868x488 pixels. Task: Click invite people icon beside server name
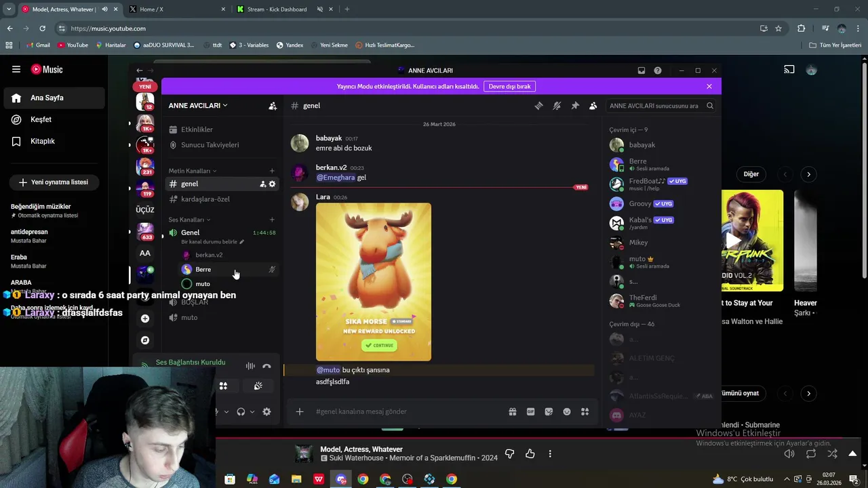273,106
